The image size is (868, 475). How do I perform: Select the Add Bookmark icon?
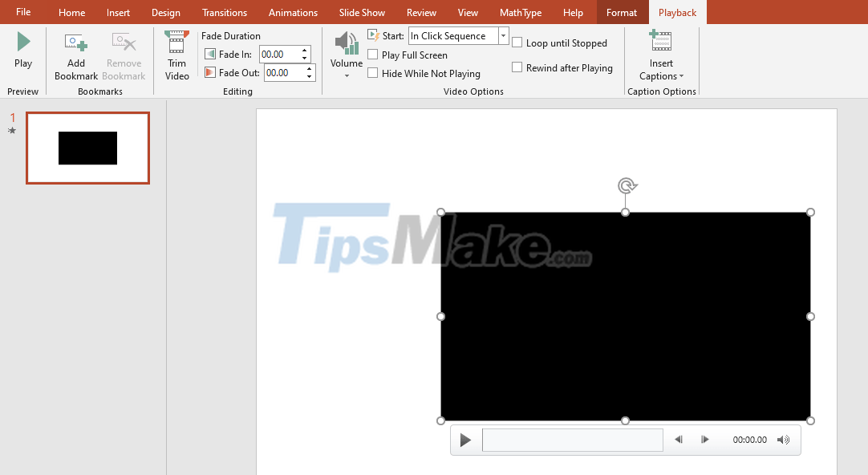pos(75,43)
